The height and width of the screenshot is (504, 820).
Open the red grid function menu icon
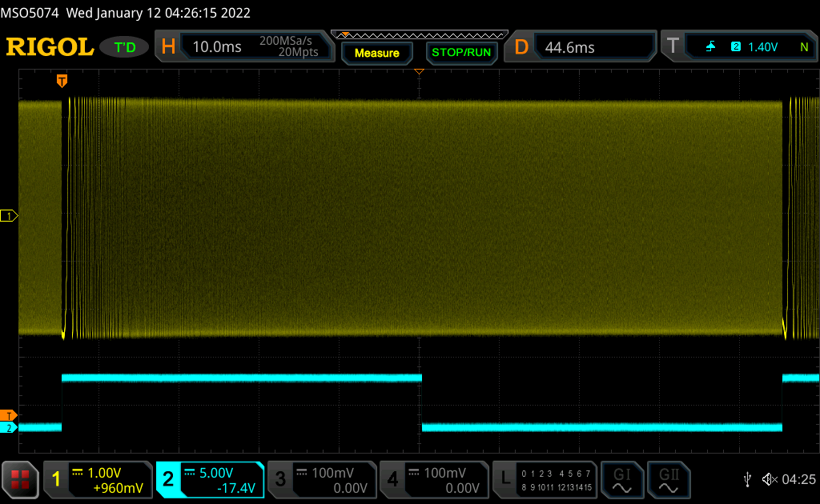(x=20, y=479)
